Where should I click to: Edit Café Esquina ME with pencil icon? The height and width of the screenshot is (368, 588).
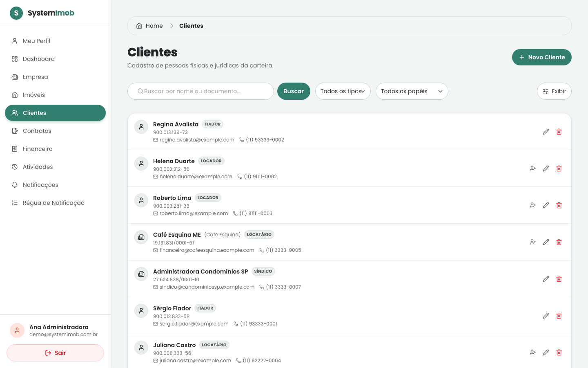[x=546, y=242]
